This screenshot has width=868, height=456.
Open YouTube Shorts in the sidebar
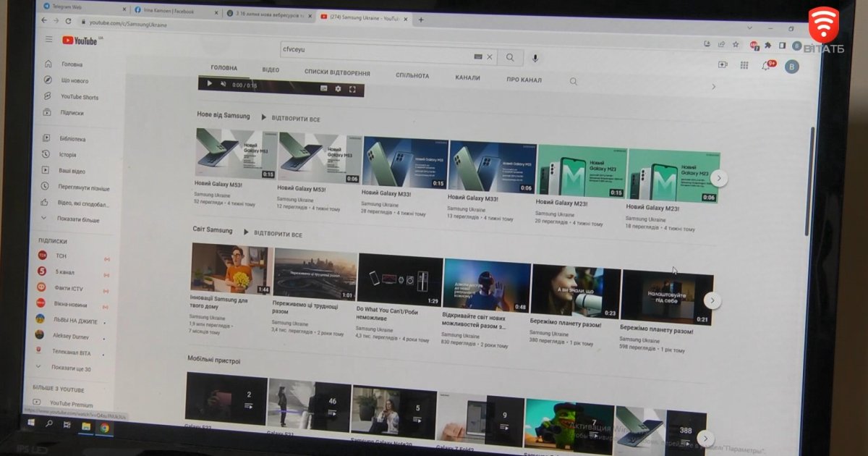(71, 96)
